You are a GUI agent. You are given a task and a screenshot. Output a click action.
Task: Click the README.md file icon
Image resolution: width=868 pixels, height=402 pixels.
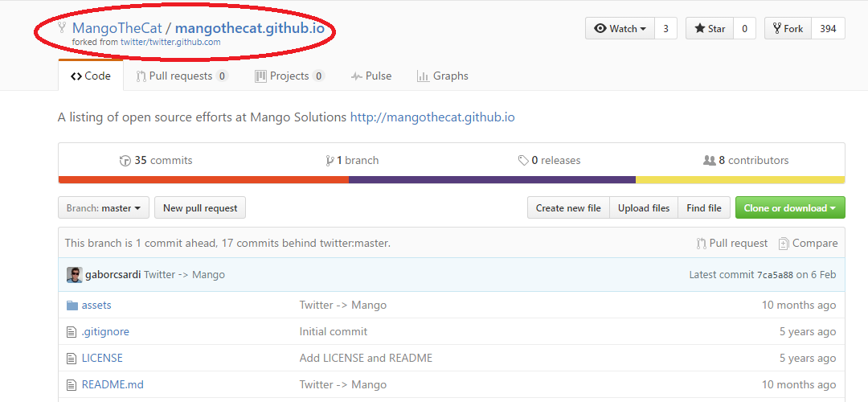click(72, 385)
